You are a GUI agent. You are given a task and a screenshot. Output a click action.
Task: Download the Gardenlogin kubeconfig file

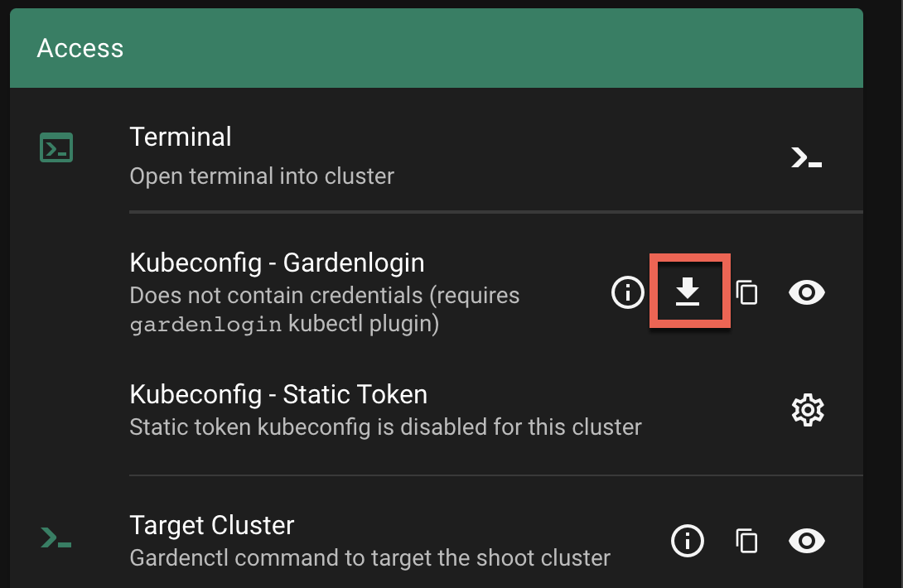tap(688, 292)
